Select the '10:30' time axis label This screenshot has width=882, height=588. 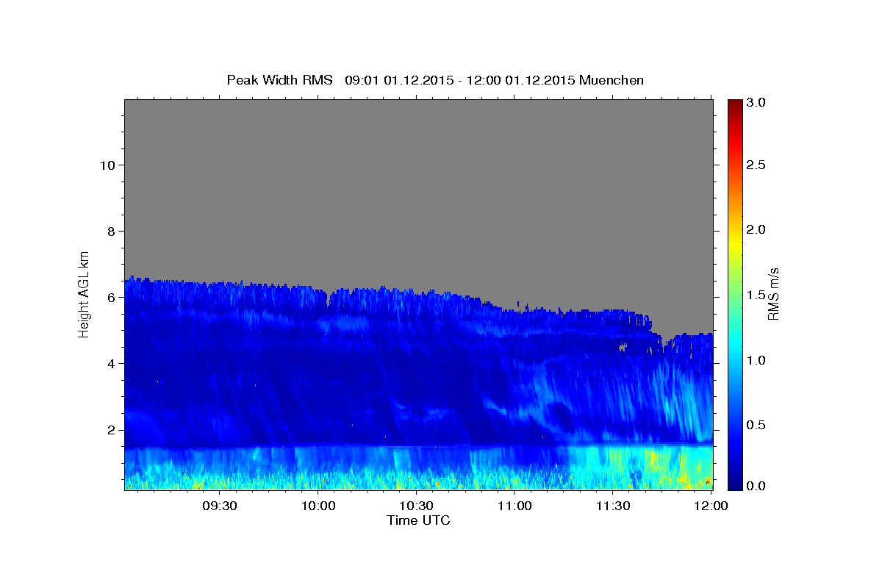click(416, 506)
